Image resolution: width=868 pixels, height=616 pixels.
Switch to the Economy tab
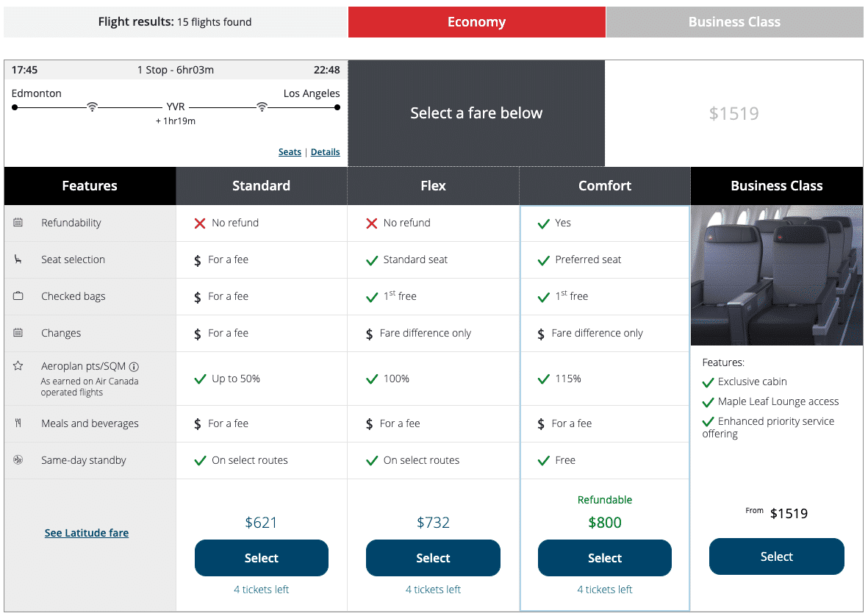(476, 22)
